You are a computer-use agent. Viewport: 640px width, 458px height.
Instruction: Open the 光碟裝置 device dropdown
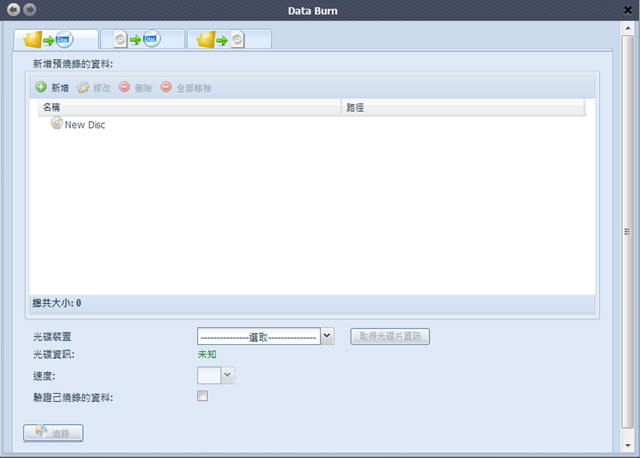point(327,336)
